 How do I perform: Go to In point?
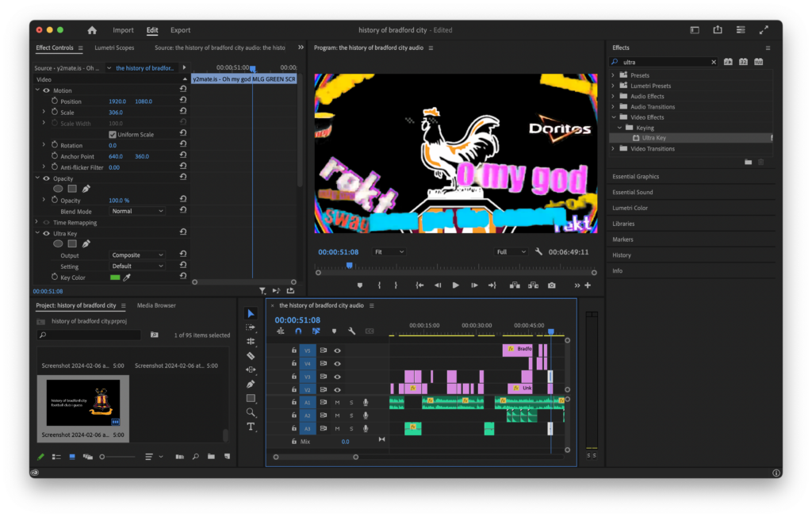(419, 285)
